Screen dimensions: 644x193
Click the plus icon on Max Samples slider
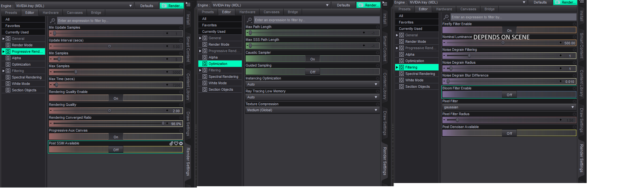point(167,72)
